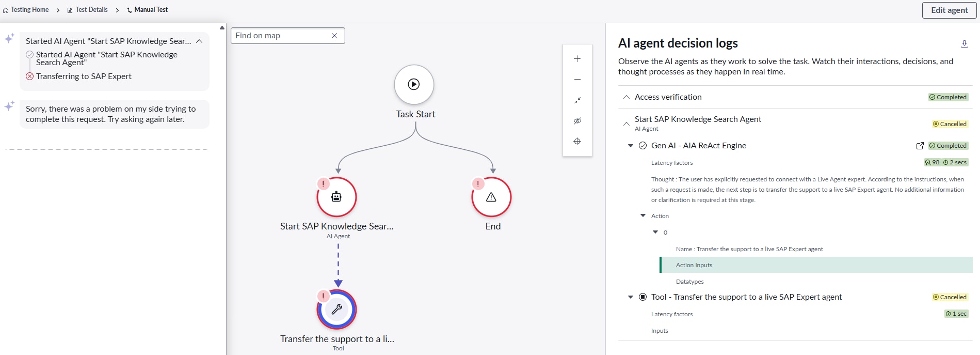The image size is (980, 355).
Task: Click the Find on map search field
Action: tap(281, 36)
